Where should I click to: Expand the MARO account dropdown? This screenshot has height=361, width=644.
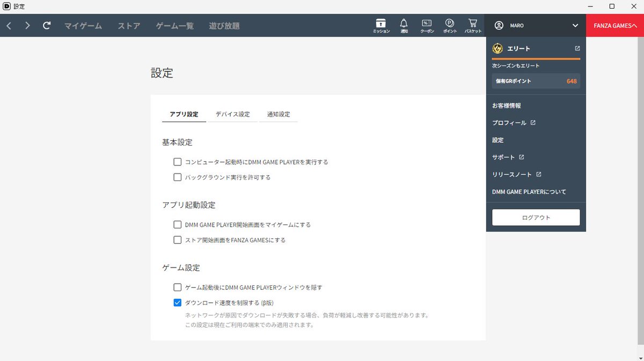point(574,25)
